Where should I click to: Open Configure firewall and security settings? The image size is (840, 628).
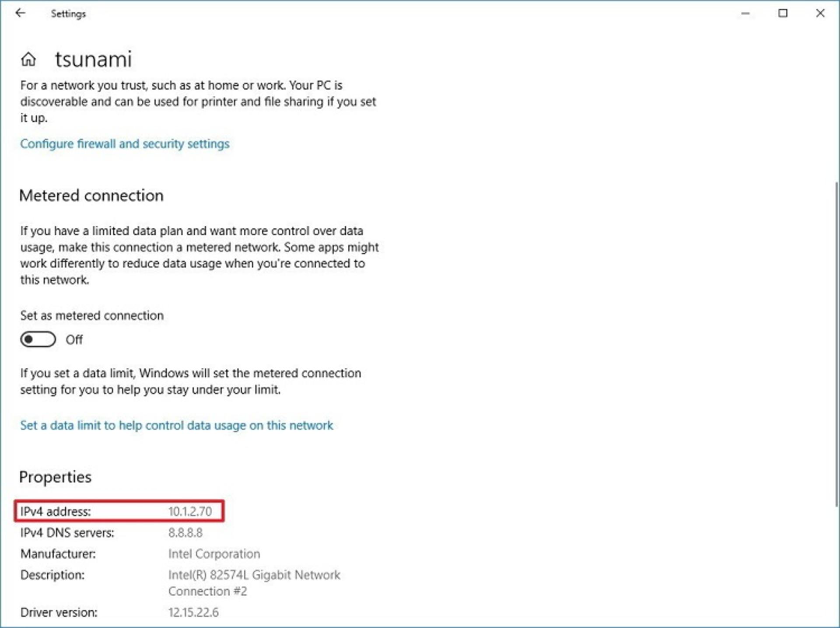point(125,144)
